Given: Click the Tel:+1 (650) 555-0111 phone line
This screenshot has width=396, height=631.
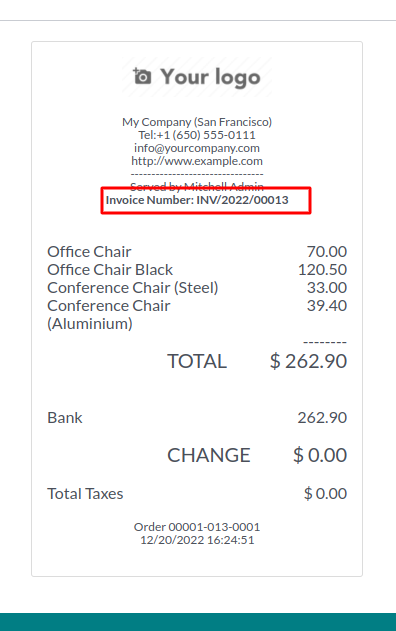Looking at the screenshot, I should [x=197, y=135].
